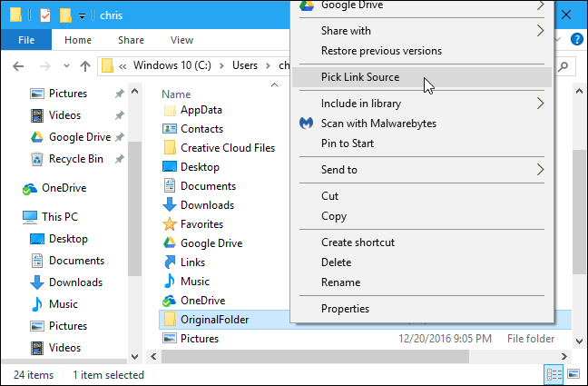
Task: Click the Google Drive sidebar icon
Action: coord(37,137)
